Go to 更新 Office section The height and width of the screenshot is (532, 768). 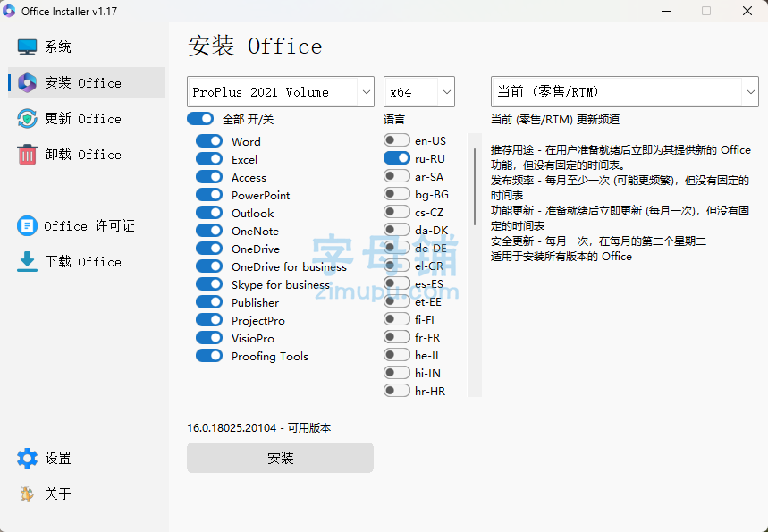click(86, 119)
